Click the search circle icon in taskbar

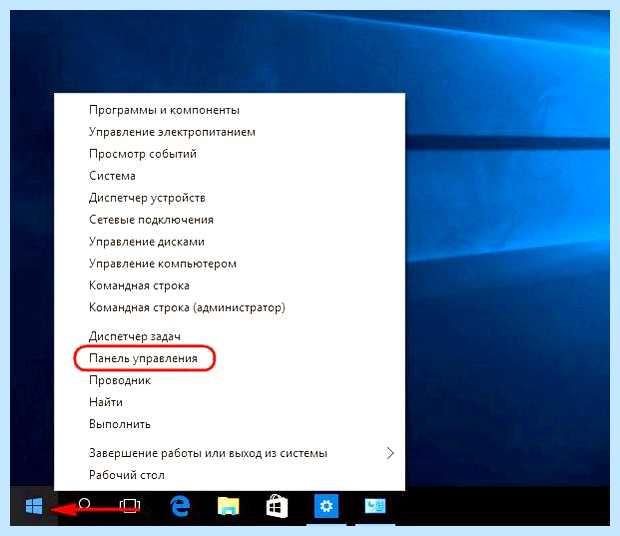[84, 504]
